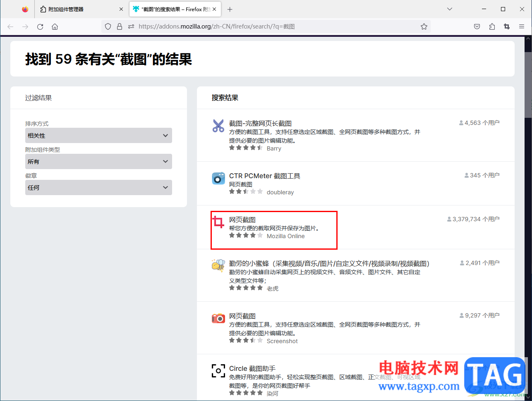Click the CTR PCMeter camera icon
The height and width of the screenshot is (401, 532).
pyautogui.click(x=218, y=178)
